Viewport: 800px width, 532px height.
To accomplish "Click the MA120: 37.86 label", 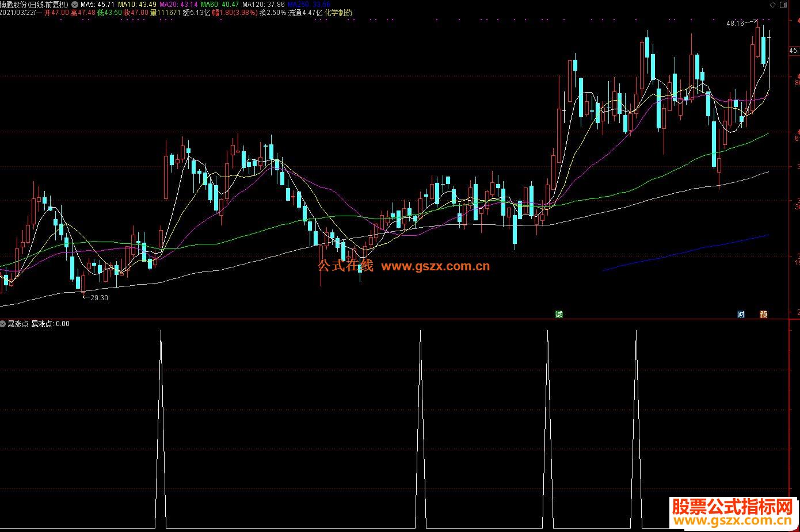I will [263, 5].
